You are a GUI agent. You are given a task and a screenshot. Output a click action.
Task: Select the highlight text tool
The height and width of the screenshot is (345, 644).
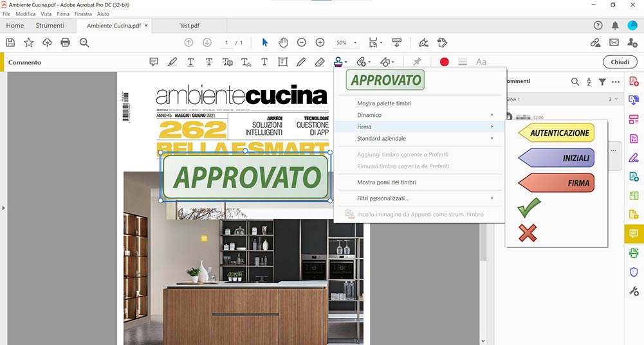(172, 62)
